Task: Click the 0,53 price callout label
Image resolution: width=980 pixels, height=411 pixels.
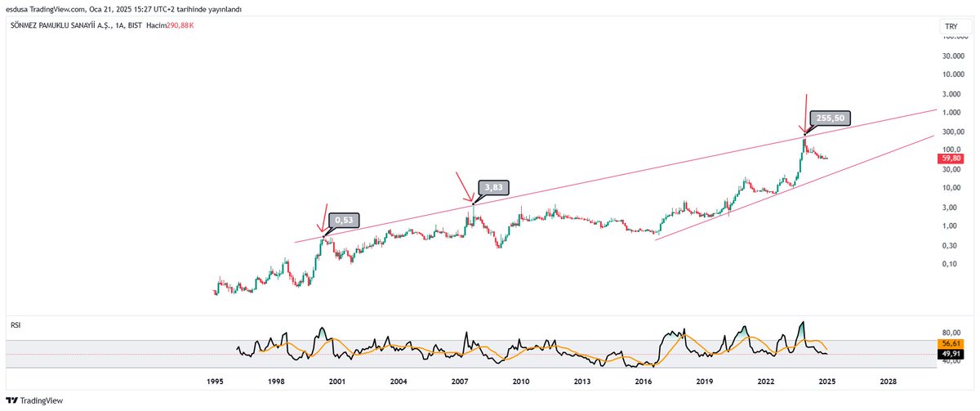Action: [x=344, y=220]
